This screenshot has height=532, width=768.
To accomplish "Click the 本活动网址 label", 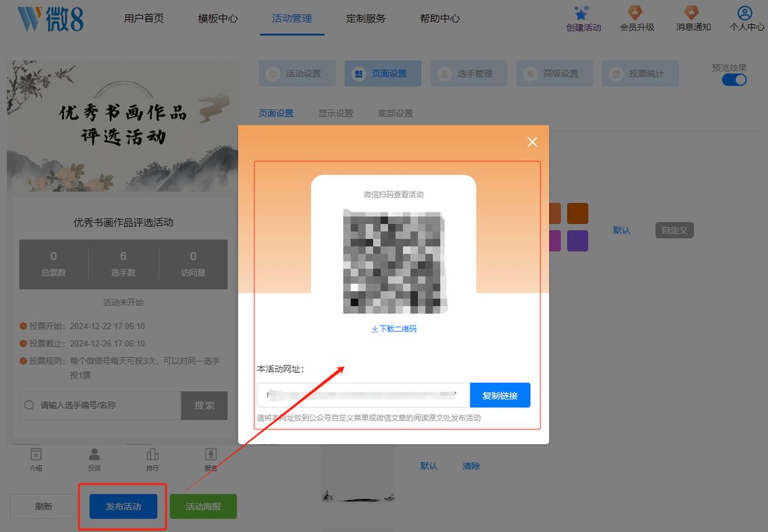I will pos(280,369).
